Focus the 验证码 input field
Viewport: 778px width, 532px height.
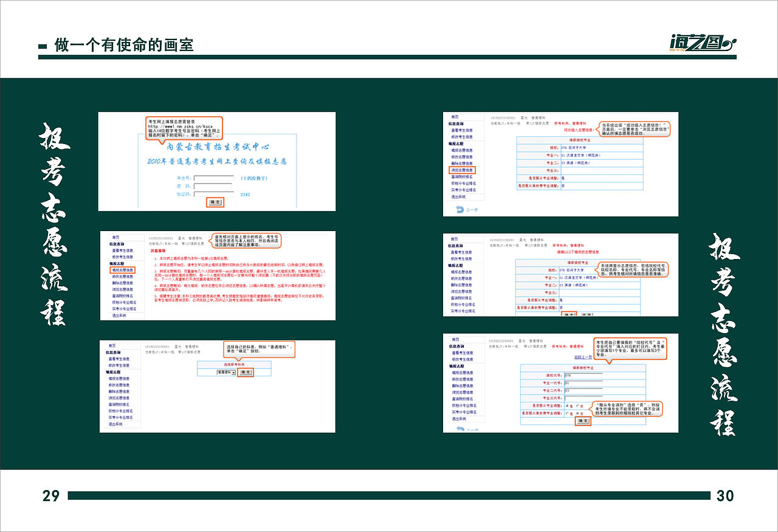tap(213, 195)
